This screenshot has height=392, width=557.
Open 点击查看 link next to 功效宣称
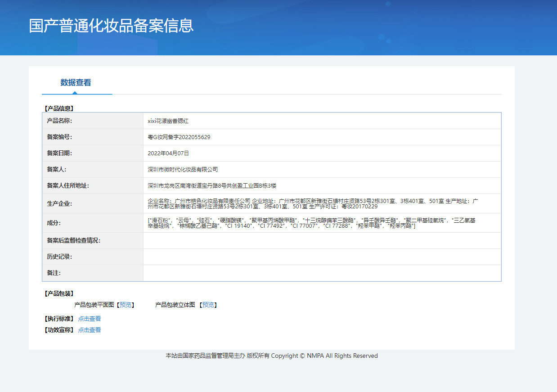coord(90,330)
